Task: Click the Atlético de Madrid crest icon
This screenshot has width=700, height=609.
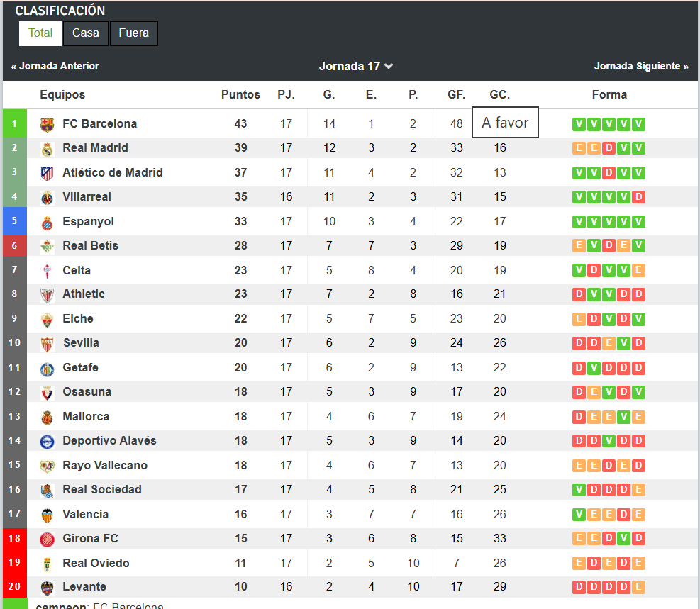Action: click(47, 173)
